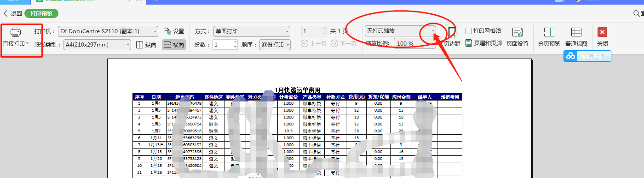Click the 10.5 weight cell
644x178 pixels.
tap(288, 131)
